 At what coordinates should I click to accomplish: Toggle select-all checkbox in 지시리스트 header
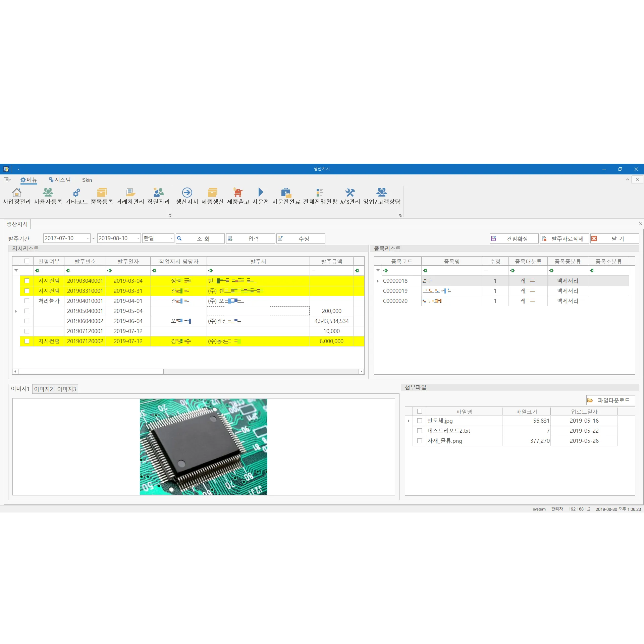pyautogui.click(x=27, y=261)
